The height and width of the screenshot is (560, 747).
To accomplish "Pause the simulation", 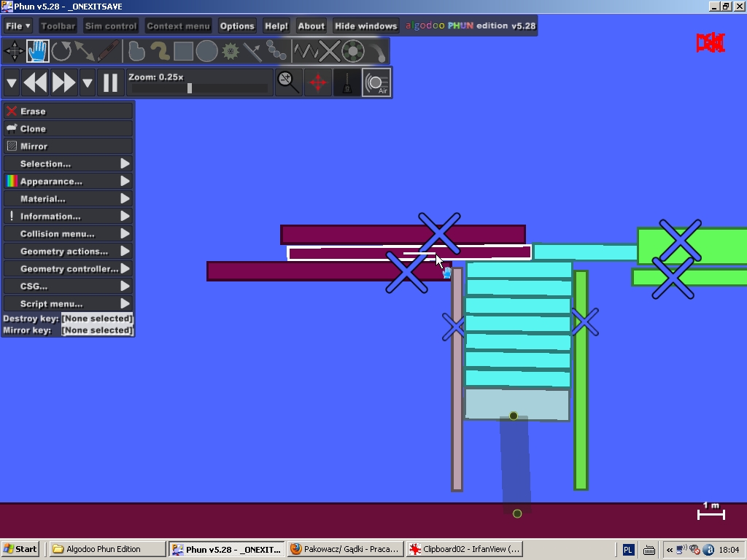I will (110, 82).
